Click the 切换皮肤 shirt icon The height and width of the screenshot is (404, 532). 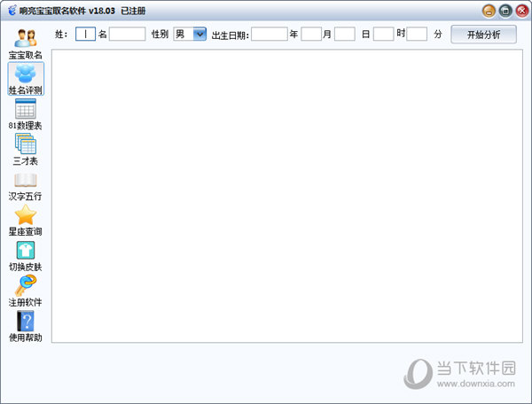pos(26,251)
